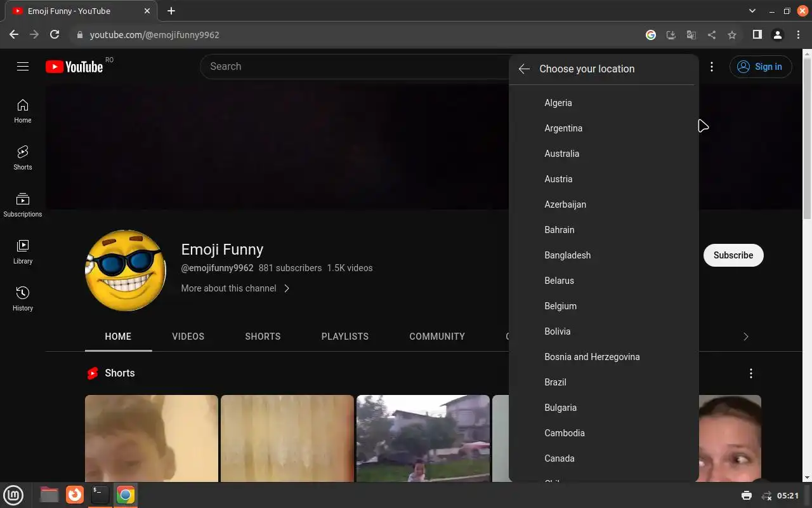This screenshot has height=508, width=812.
Task: Open the Terminal from the taskbar
Action: (x=100, y=495)
